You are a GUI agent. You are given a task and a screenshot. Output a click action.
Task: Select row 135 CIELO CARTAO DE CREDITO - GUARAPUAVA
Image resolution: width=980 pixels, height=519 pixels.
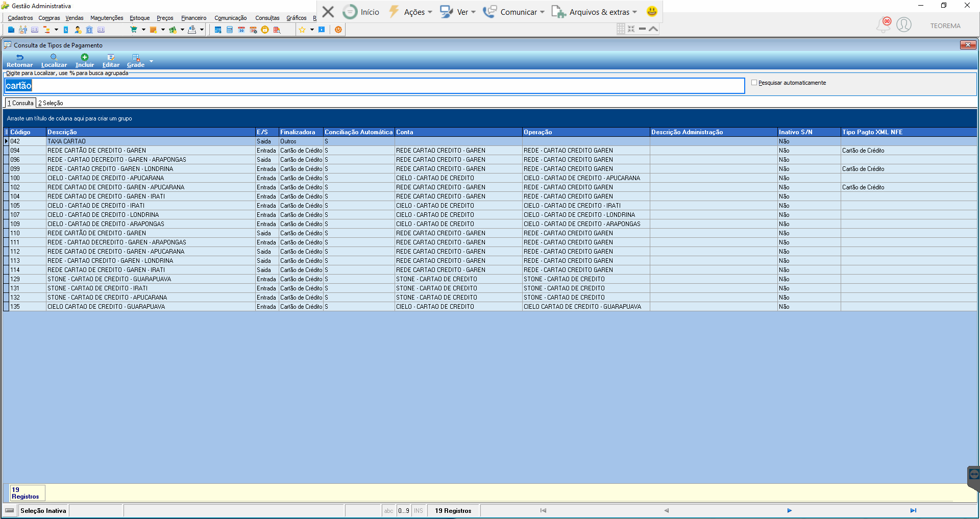(x=490, y=307)
